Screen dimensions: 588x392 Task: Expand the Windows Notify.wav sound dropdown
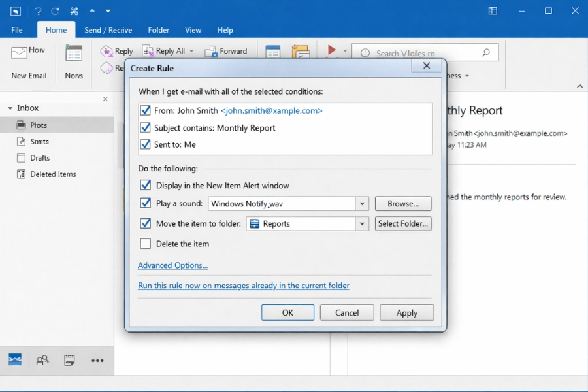tap(362, 204)
